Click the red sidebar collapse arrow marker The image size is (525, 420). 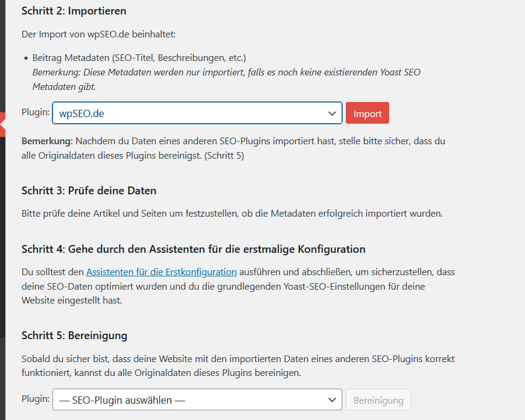[x=2, y=124]
